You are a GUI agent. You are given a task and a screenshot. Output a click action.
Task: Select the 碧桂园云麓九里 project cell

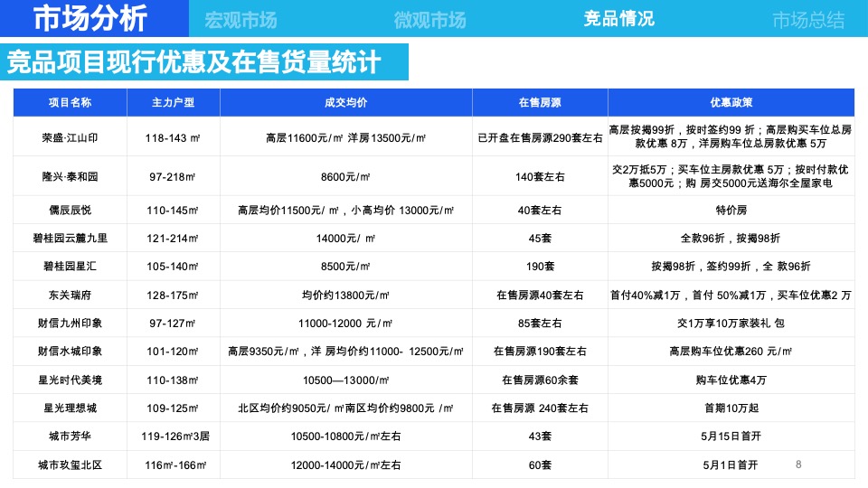tap(70, 239)
